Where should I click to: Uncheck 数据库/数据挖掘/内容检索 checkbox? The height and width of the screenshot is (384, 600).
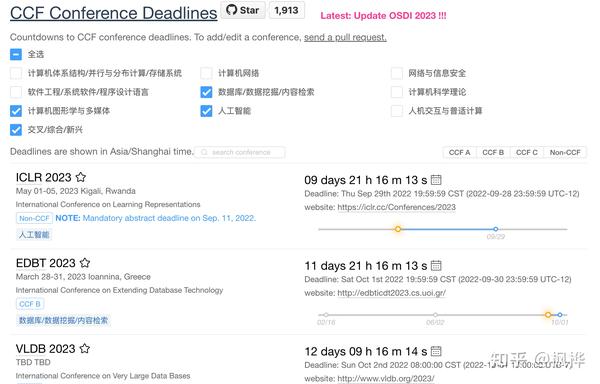(x=206, y=92)
